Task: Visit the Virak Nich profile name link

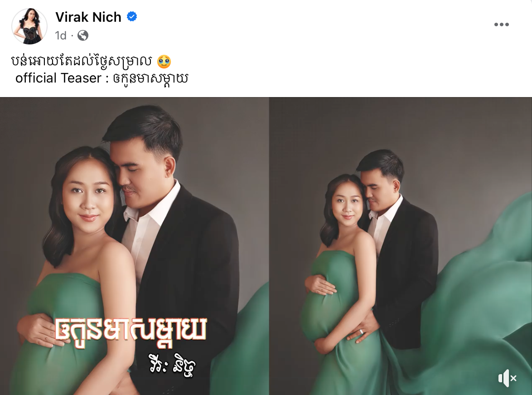Action: (88, 17)
